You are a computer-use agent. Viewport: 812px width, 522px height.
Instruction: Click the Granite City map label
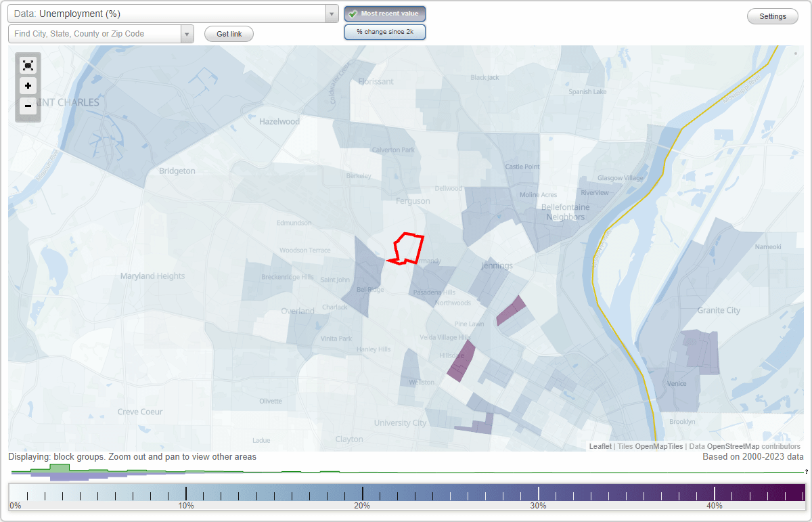point(719,310)
